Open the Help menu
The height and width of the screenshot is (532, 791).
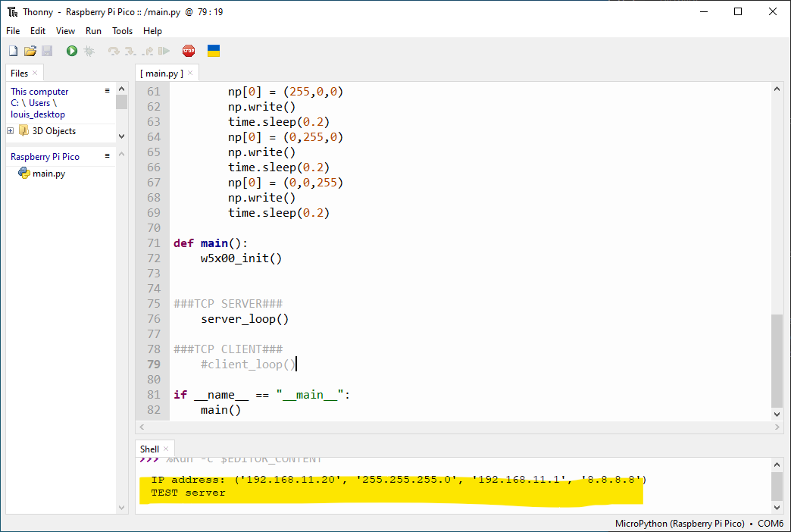(x=152, y=31)
